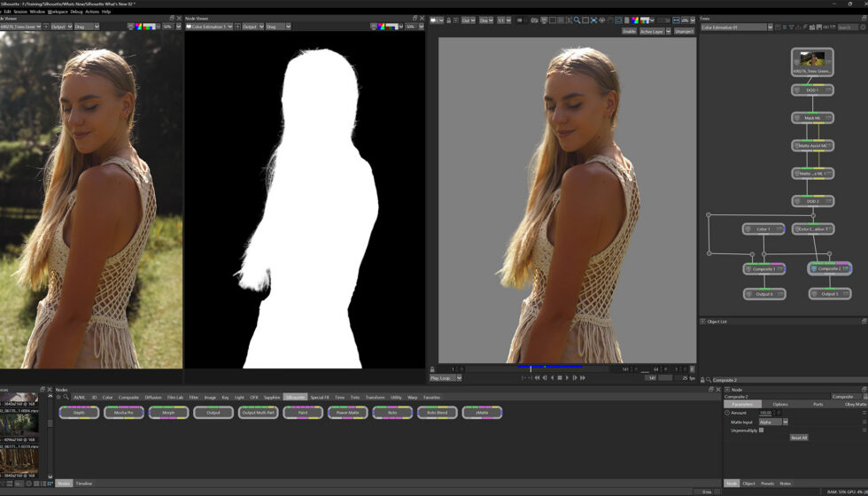Viewport: 868px width, 496px height.
Task: Open the Color Estimation 1 dropdown in Node Viewer
Action: (209, 27)
